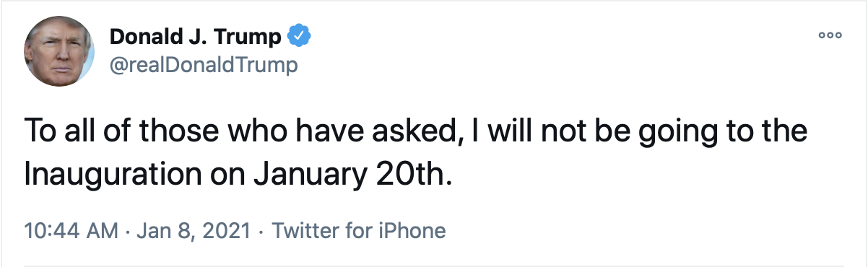868x267 pixels.
Task: Open the Twitter for iPhone source link
Action: [x=358, y=231]
